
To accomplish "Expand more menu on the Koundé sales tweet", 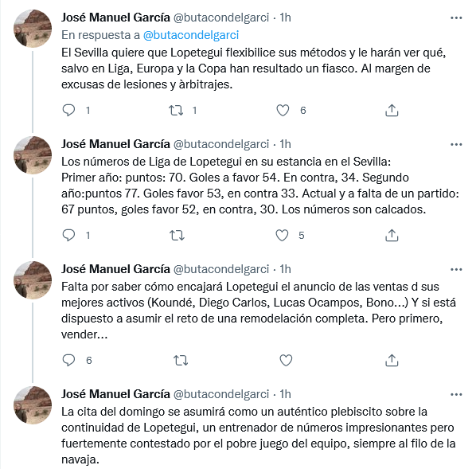I will click(456, 270).
